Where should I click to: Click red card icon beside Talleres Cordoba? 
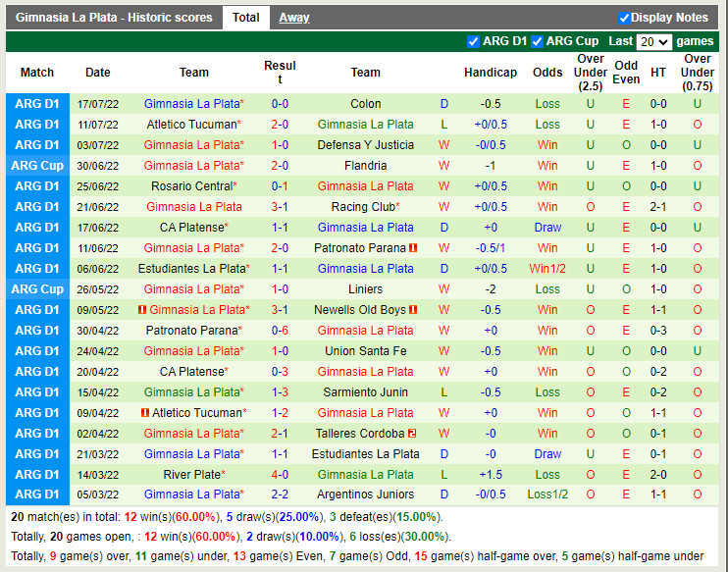[413, 434]
